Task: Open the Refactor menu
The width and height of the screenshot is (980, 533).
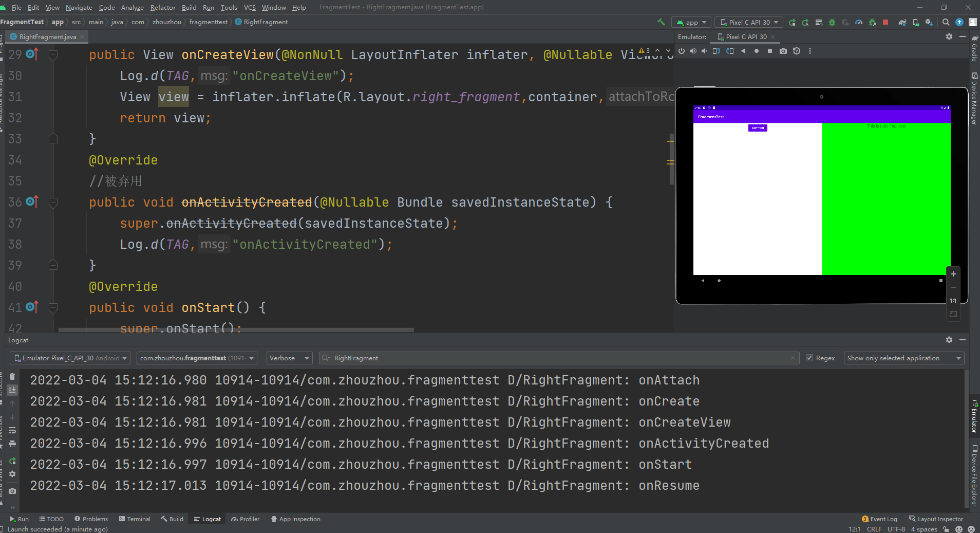Action: (x=163, y=7)
